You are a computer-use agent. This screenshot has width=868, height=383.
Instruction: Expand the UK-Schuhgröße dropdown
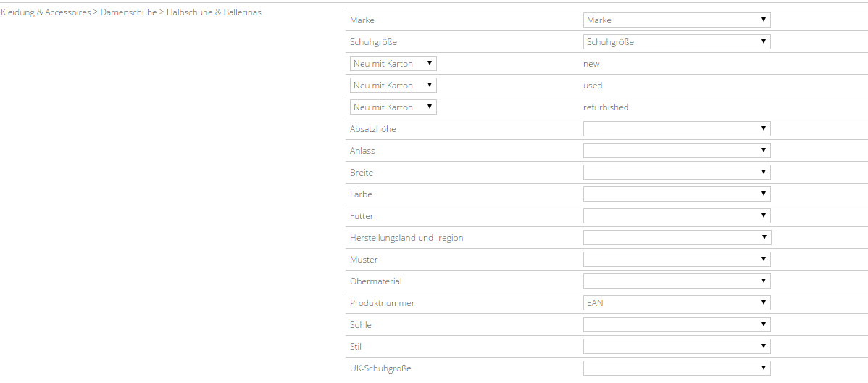(676, 368)
